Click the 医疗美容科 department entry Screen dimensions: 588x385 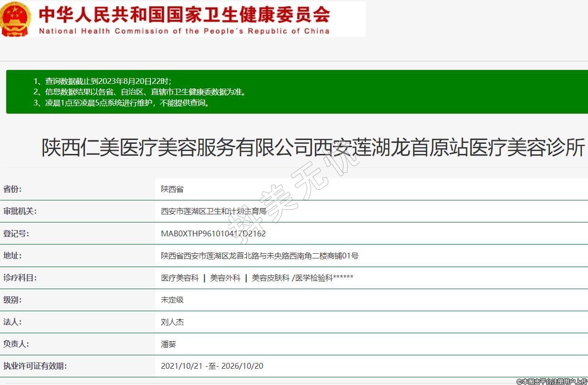pyautogui.click(x=180, y=278)
